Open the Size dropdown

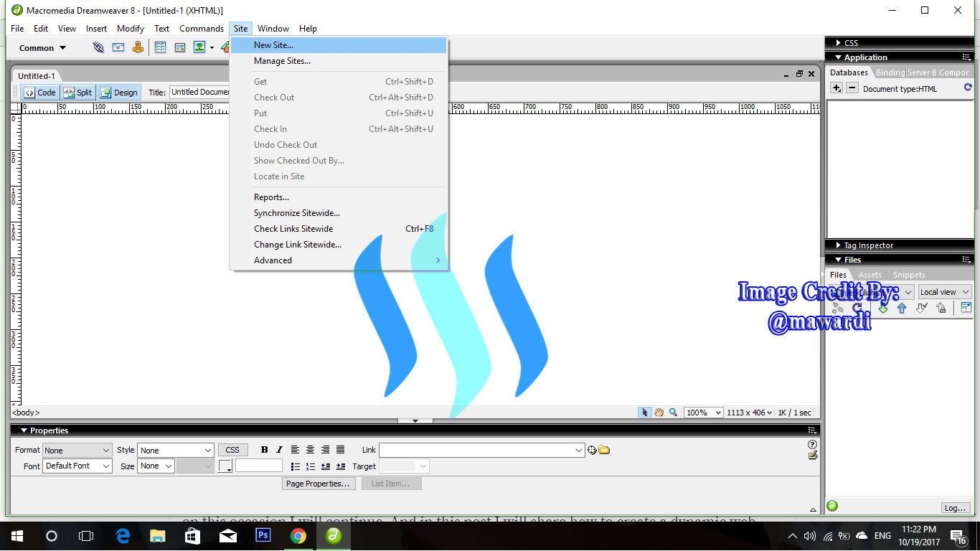coord(156,466)
